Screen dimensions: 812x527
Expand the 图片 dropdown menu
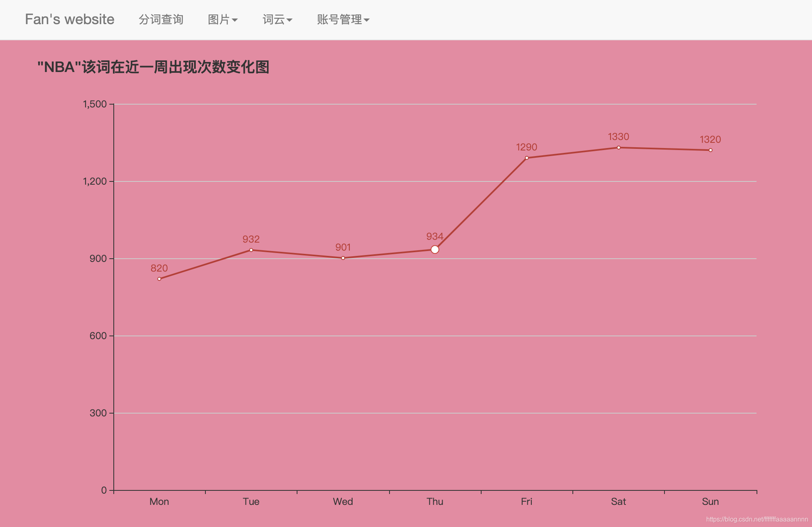223,19
